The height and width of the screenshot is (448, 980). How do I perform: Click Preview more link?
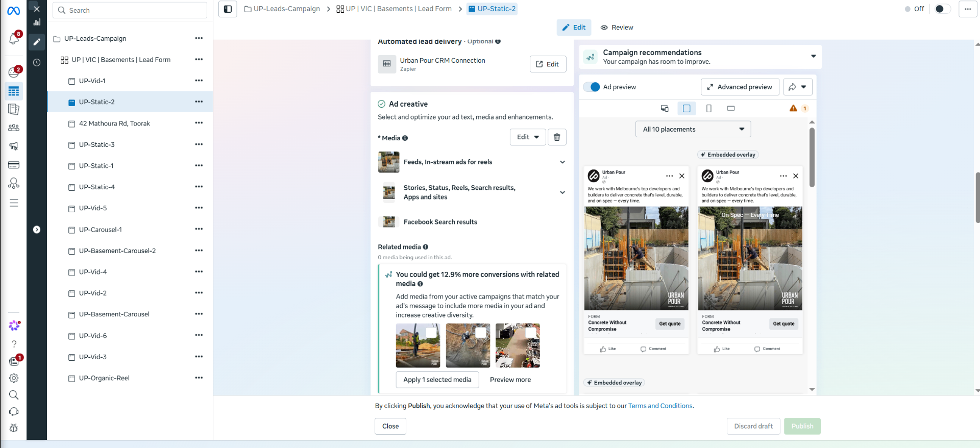point(510,380)
